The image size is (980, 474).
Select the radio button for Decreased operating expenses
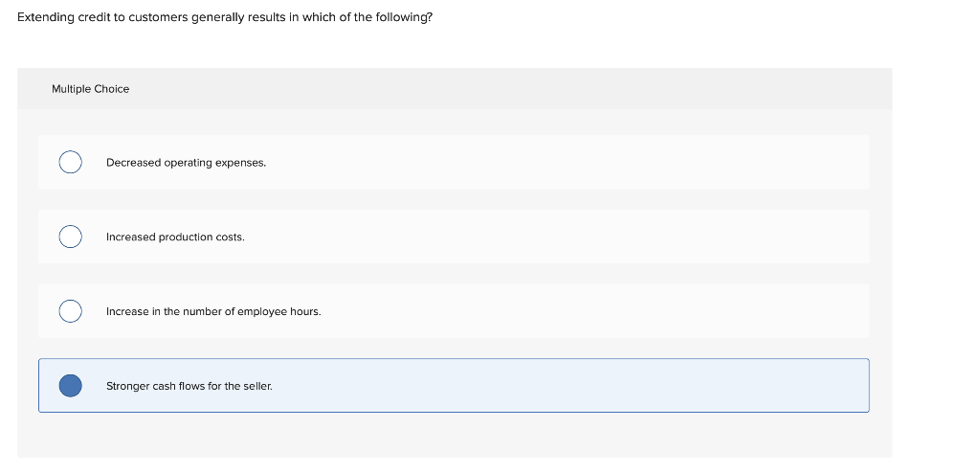(70, 163)
